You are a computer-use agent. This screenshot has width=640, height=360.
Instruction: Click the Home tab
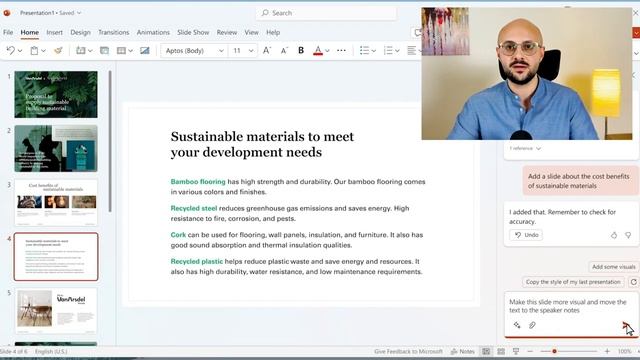29,32
